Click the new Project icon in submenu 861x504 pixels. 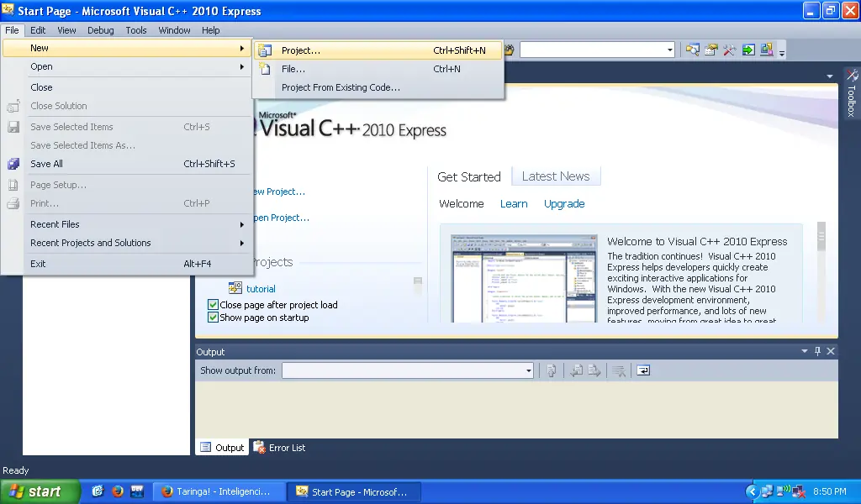pyautogui.click(x=265, y=50)
